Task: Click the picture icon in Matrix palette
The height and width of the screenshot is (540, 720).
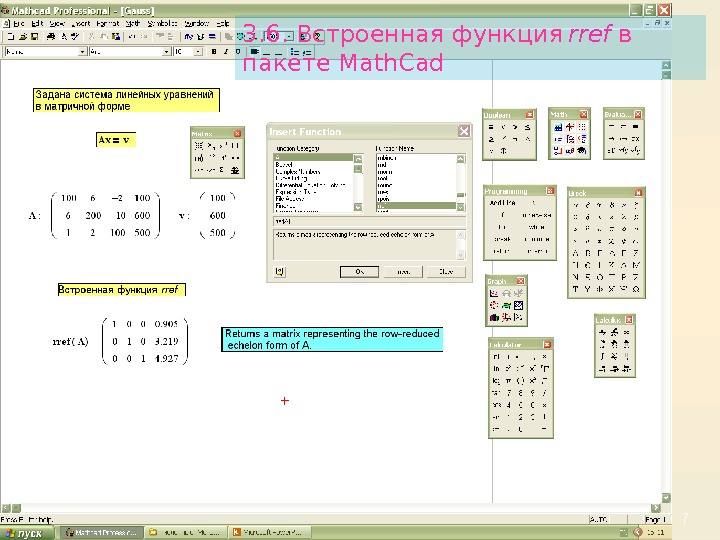Action: tap(235, 170)
